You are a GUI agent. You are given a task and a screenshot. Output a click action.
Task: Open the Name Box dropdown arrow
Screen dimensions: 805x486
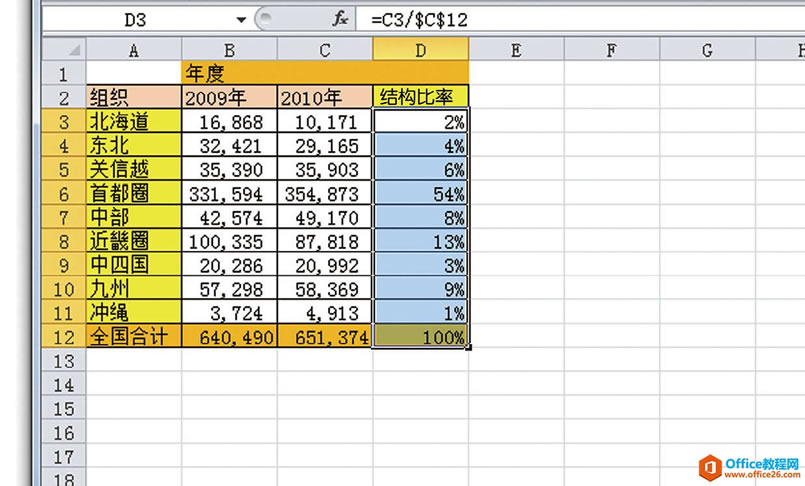coord(241,20)
